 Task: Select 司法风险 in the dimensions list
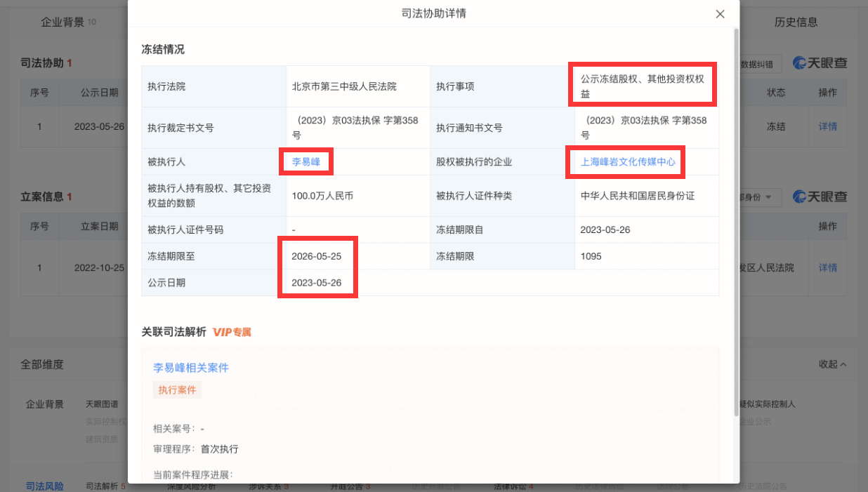45,486
